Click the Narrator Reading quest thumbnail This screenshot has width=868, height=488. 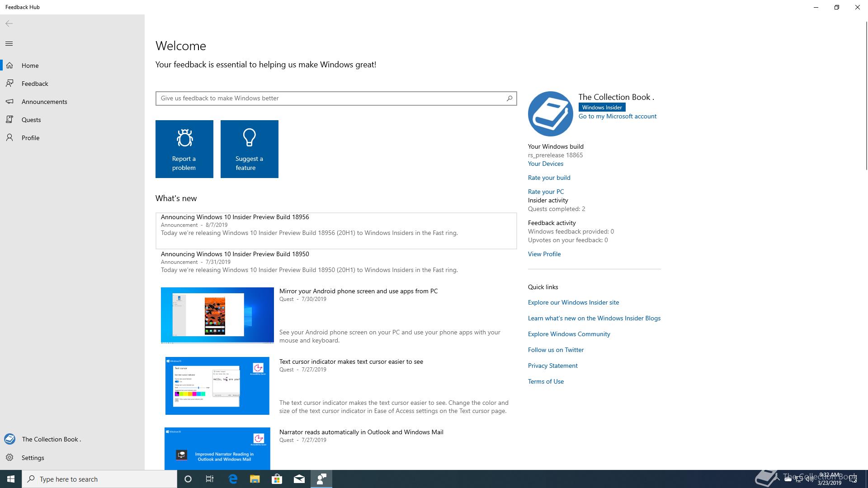(x=217, y=449)
